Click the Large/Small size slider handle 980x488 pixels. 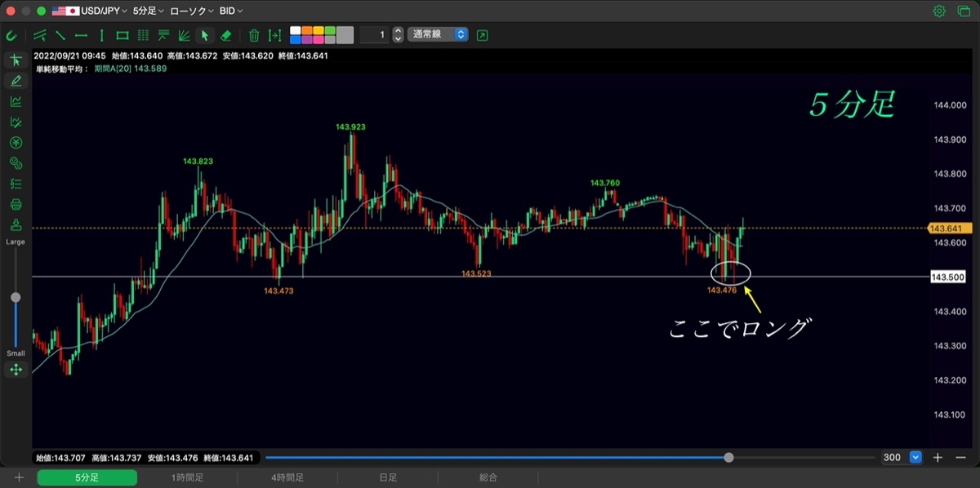pos(16,298)
